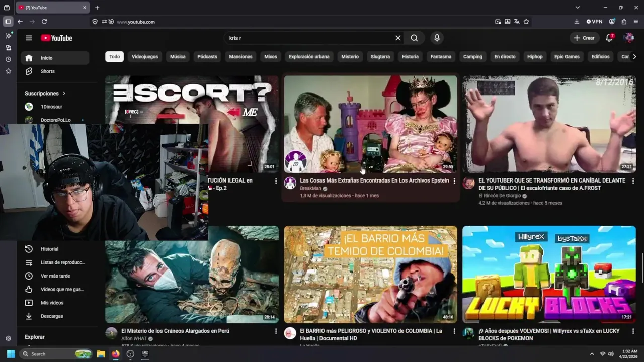Open El Rincón De Giorgio channel avatar
The image size is (644, 362).
click(468, 183)
